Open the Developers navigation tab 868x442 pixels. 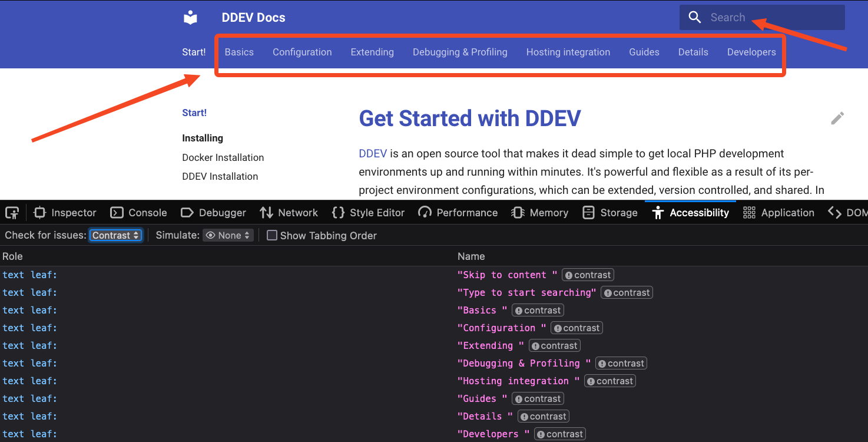click(x=751, y=52)
